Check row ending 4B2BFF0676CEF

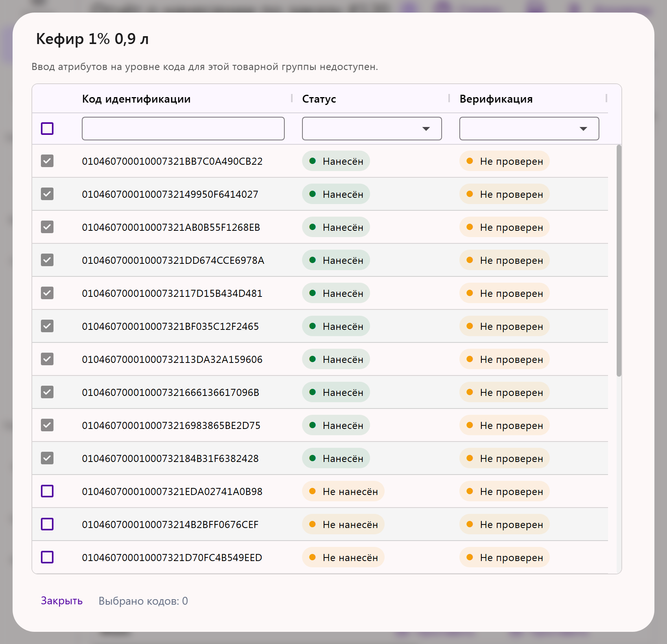47,524
